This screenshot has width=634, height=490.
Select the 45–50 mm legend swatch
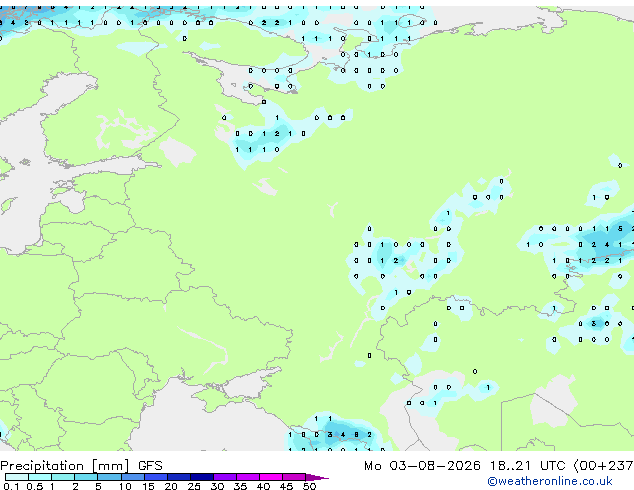click(x=294, y=477)
